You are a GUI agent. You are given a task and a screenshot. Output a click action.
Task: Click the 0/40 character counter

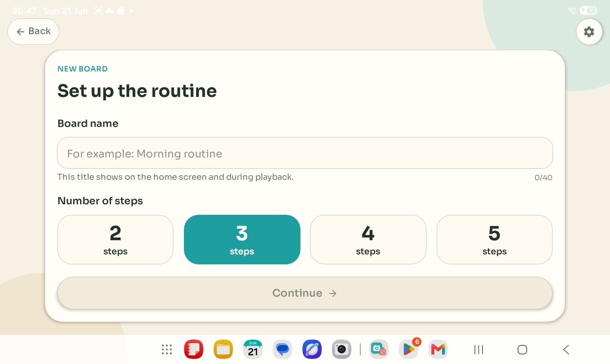[x=544, y=177]
